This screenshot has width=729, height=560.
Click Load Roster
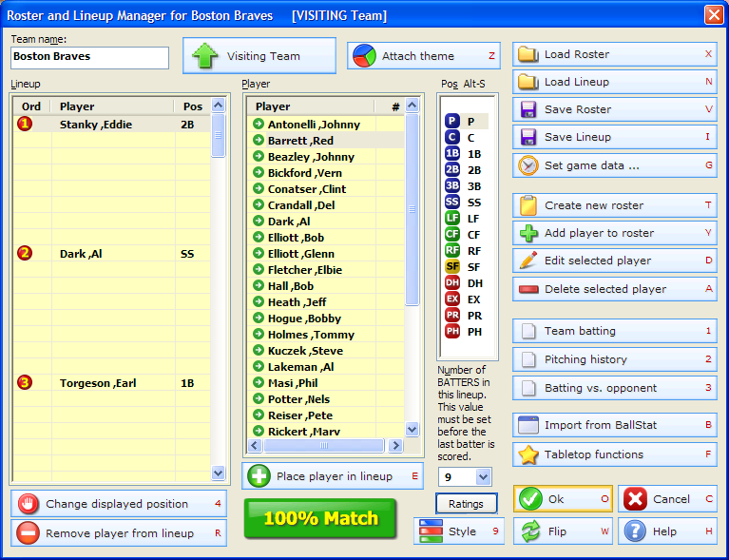click(x=615, y=54)
